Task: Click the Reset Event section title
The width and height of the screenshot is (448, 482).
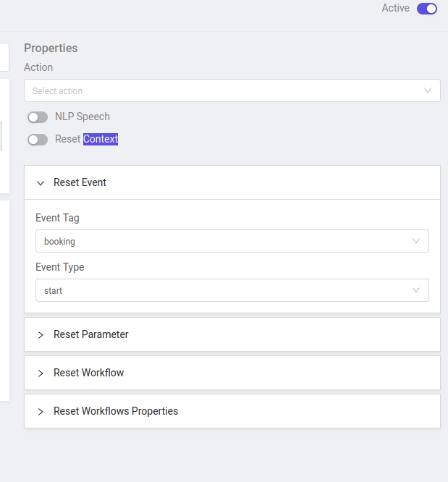Action: click(x=80, y=182)
